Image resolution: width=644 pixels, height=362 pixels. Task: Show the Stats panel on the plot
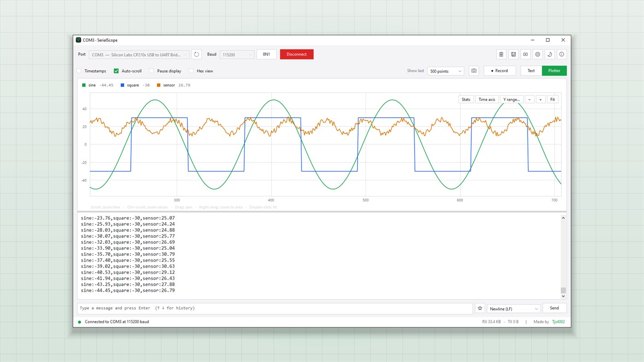(466, 99)
